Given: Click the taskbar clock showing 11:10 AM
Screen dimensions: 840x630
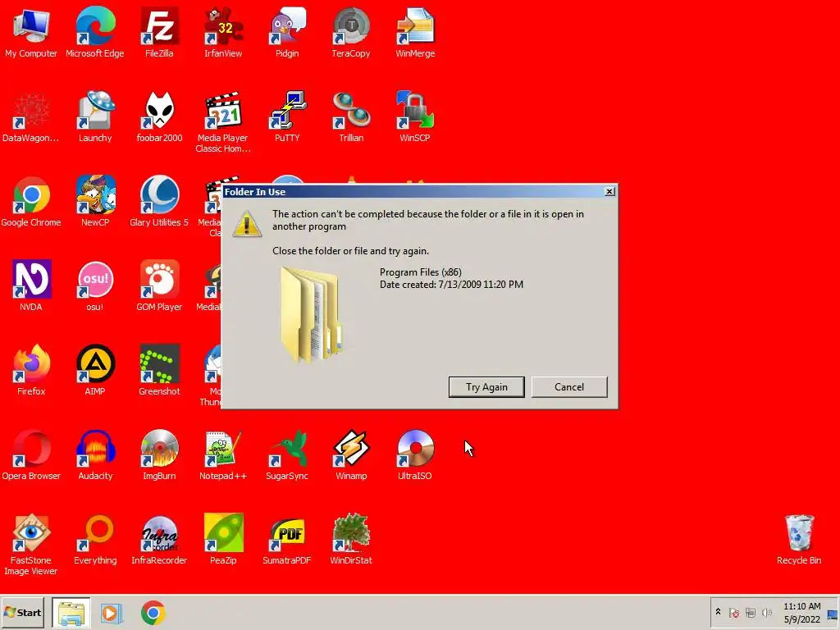Looking at the screenshot, I should click(802, 613).
